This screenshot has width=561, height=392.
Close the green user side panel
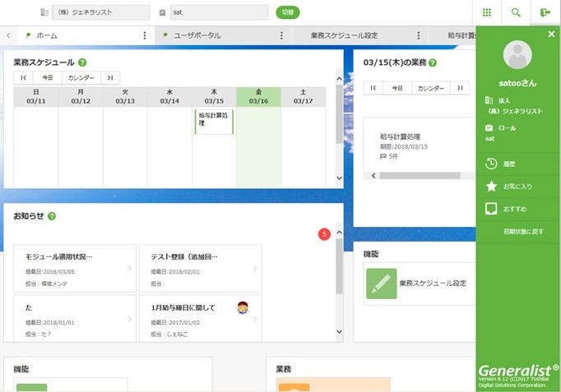click(x=551, y=35)
